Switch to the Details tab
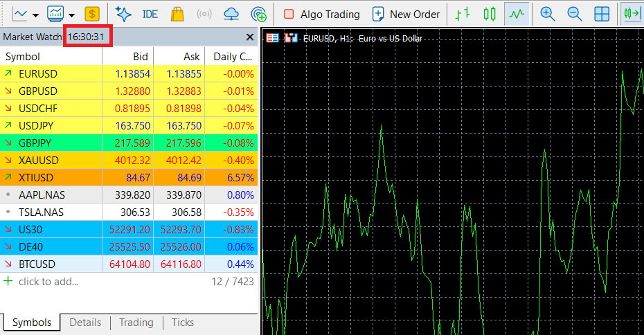644x335 pixels. pos(85,323)
